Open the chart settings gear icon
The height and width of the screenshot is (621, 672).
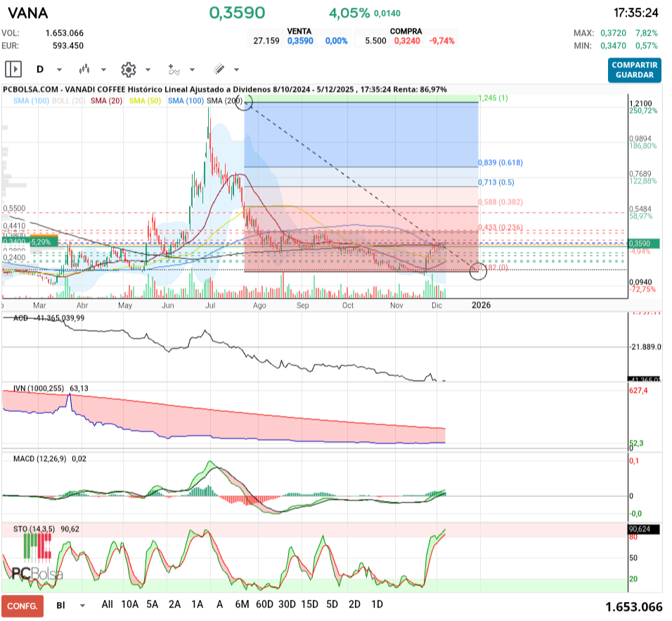pos(128,69)
